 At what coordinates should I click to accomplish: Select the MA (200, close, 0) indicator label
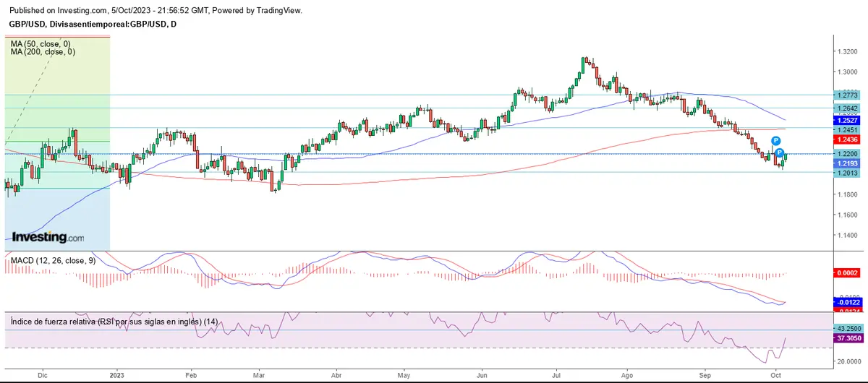(x=43, y=52)
